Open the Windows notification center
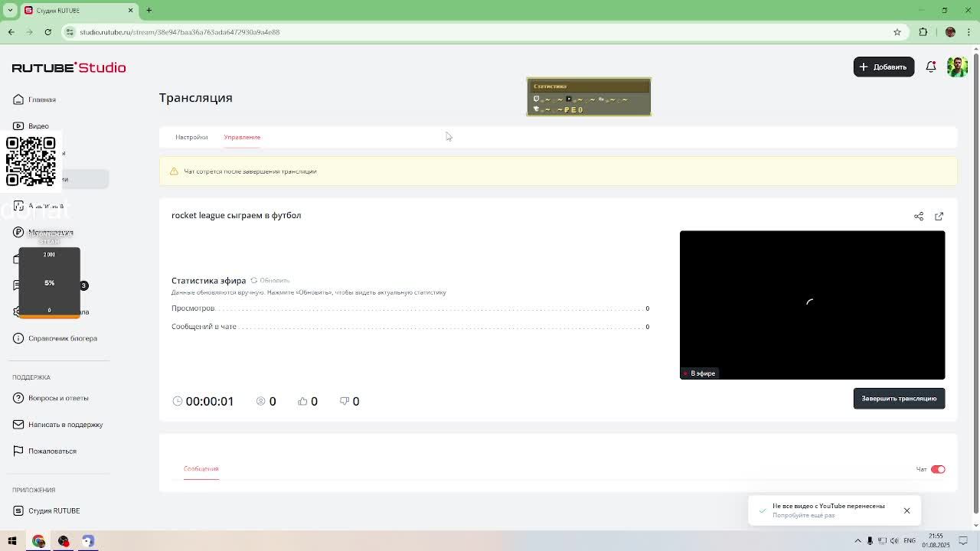 click(964, 541)
